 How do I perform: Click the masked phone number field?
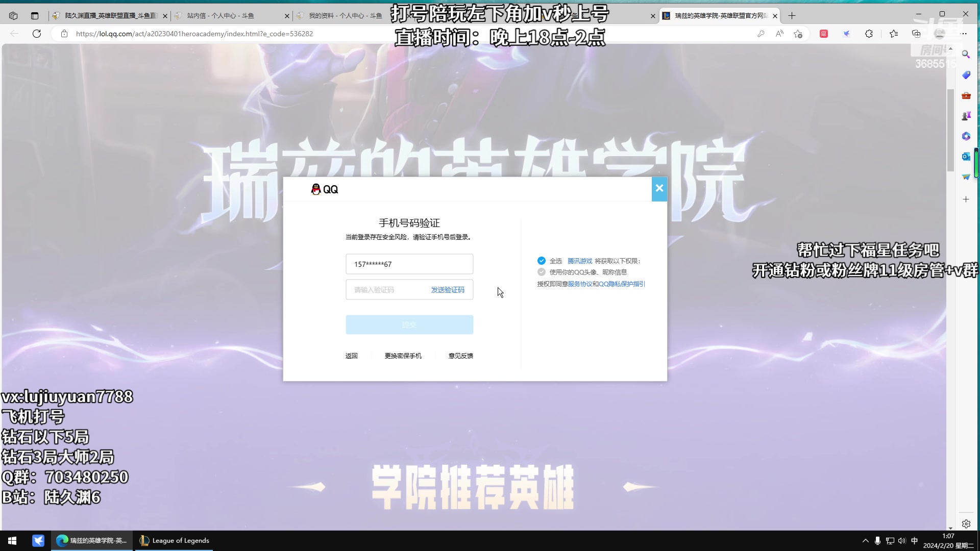409,264
